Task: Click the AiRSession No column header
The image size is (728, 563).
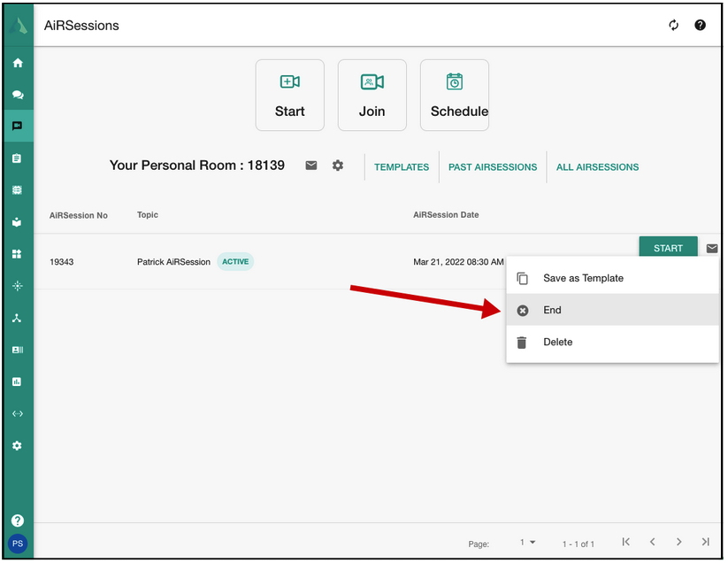Action: point(79,215)
